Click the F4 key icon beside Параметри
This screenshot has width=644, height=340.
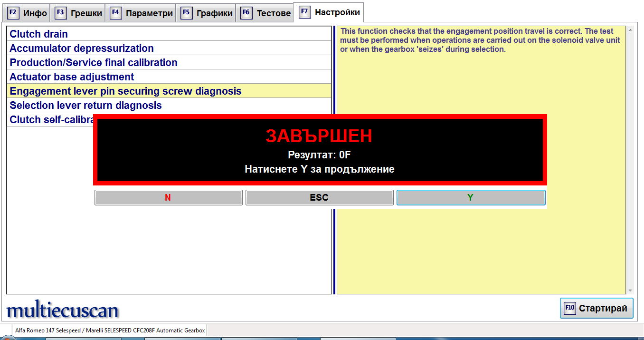(x=115, y=13)
